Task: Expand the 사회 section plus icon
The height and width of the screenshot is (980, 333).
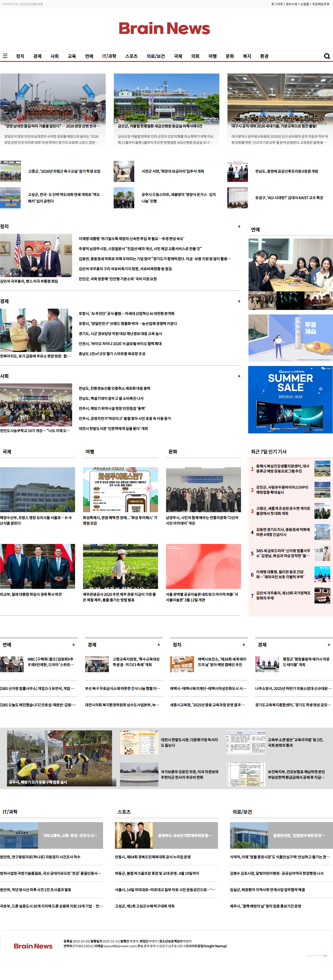Action: tap(239, 376)
